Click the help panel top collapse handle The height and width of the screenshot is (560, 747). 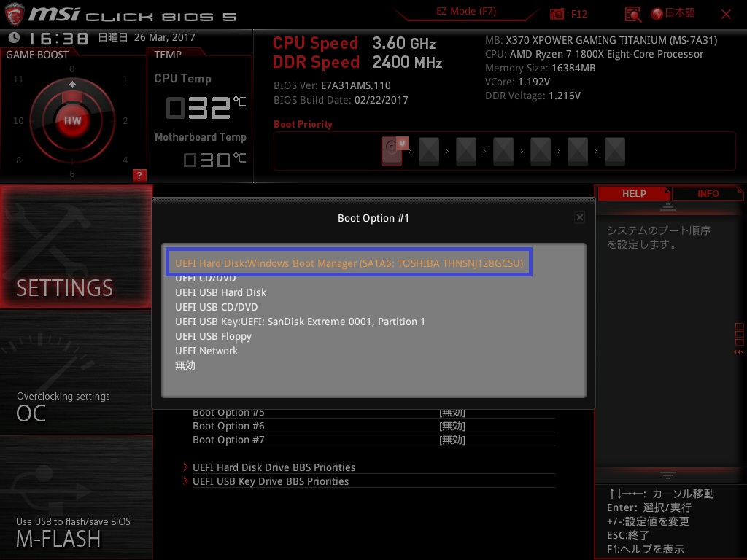[668, 207]
